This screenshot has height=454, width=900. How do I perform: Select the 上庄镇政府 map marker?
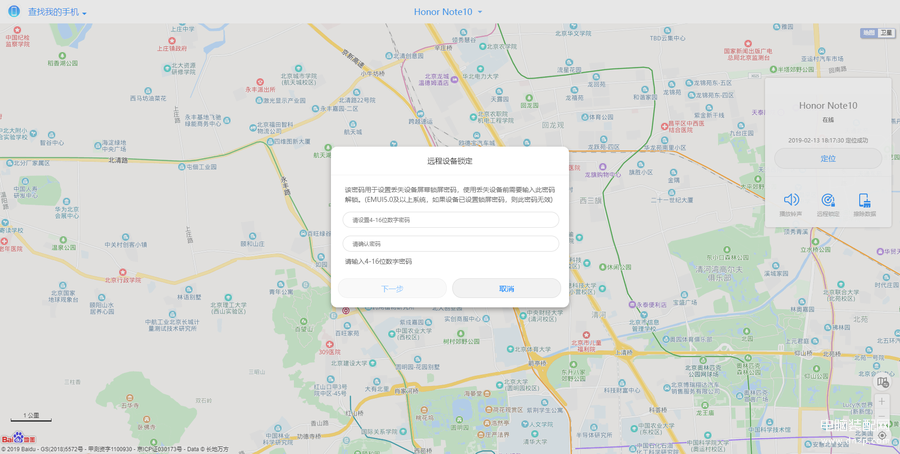[x=172, y=41]
